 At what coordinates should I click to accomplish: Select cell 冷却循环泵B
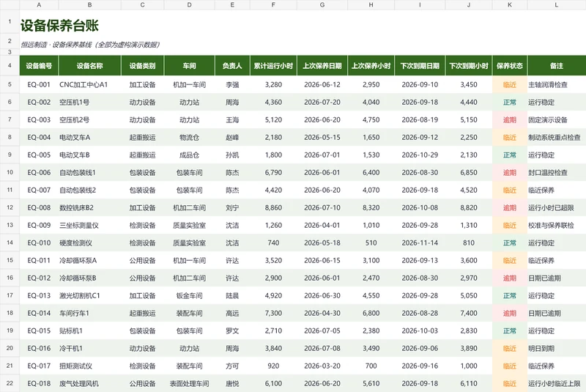pos(89,278)
